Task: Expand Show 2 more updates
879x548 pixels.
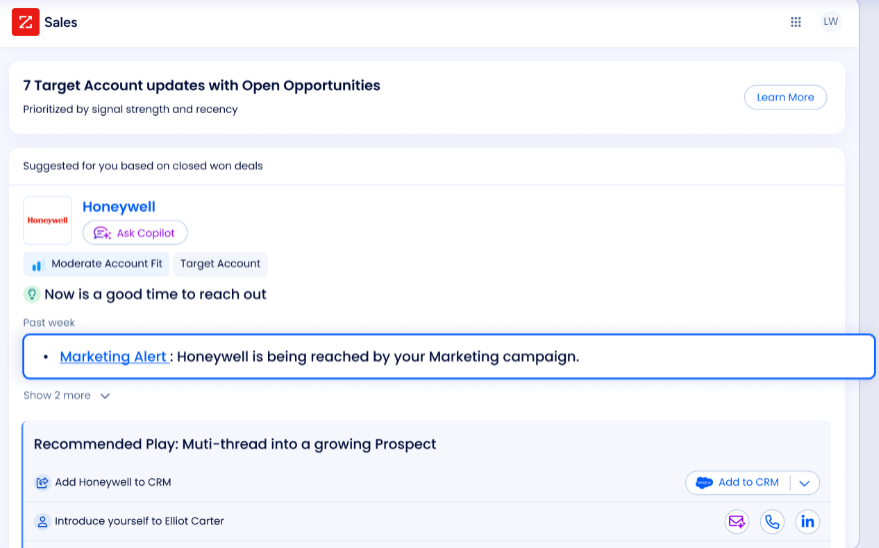Action: tap(67, 396)
